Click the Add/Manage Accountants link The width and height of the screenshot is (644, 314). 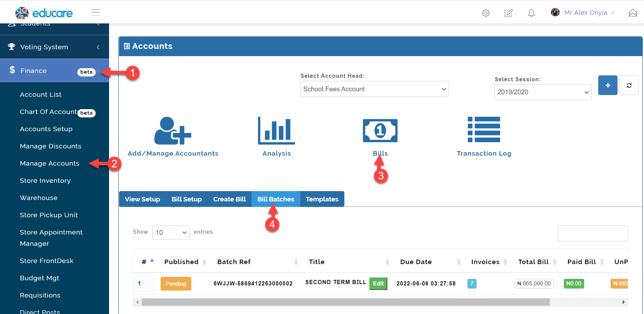click(x=173, y=153)
